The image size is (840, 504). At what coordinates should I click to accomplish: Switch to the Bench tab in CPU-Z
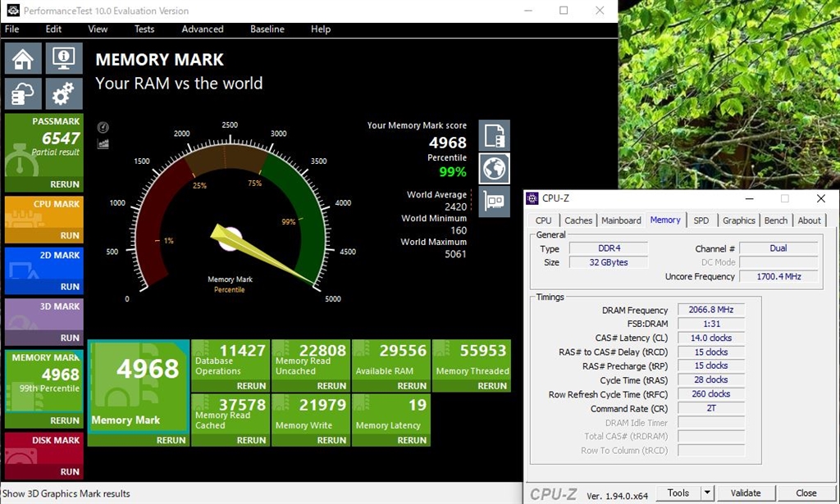(775, 220)
